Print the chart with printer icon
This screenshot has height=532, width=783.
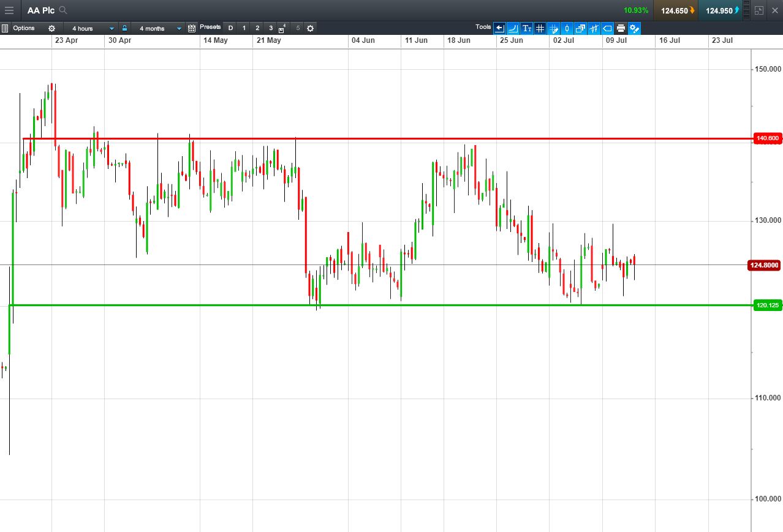[x=621, y=28]
